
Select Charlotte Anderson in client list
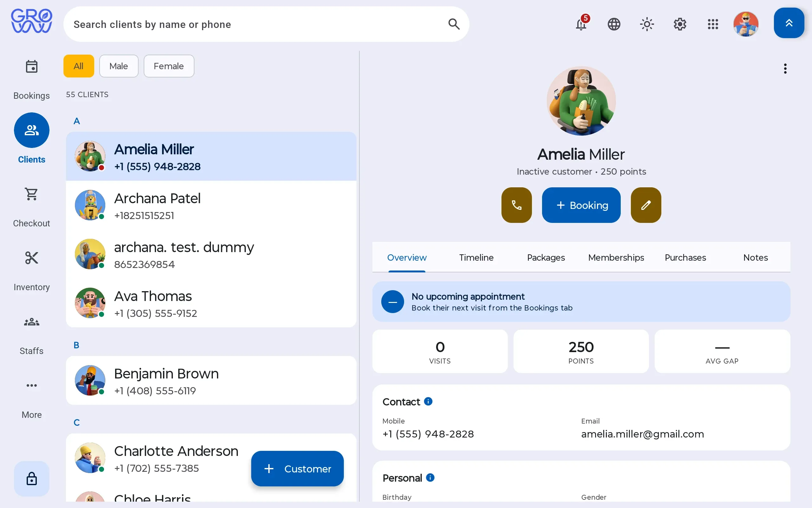click(211, 458)
